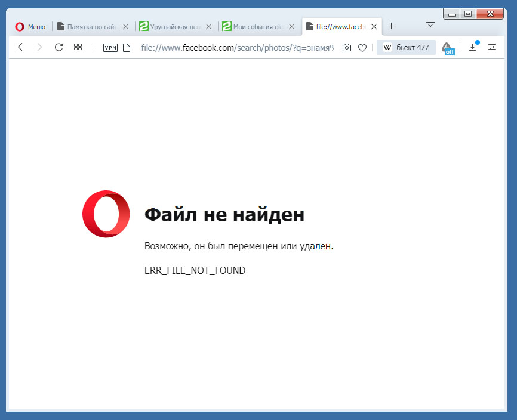The height and width of the screenshot is (420, 517).
Task: Open the Speed Dial grid icon
Action: tap(78, 47)
